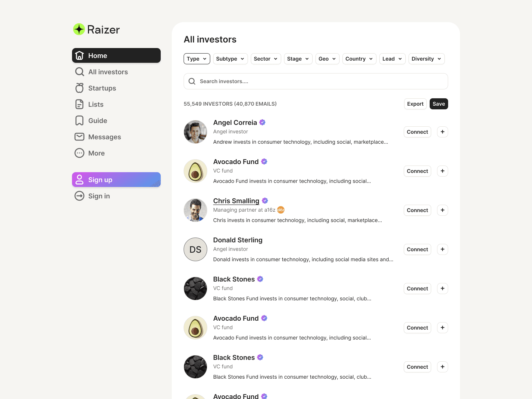Click 'Managing partner at a16z' subtitle
The height and width of the screenshot is (399, 532).
pos(244,210)
